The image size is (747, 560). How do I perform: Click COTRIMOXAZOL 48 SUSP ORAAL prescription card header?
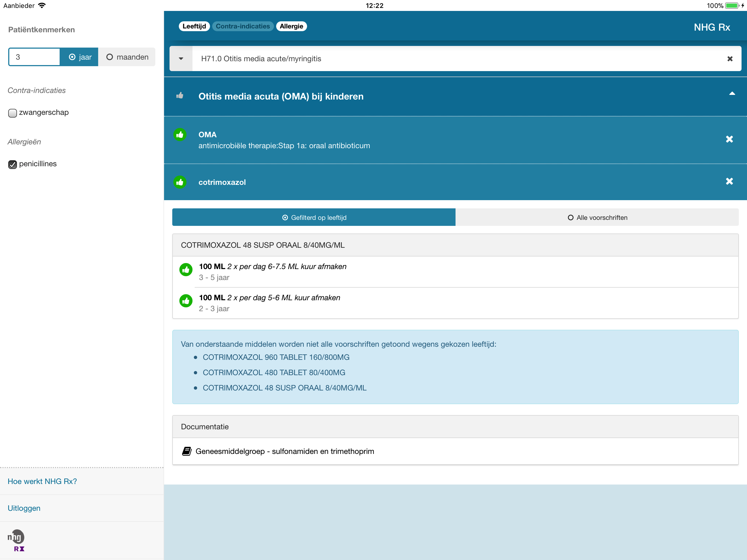click(x=455, y=245)
